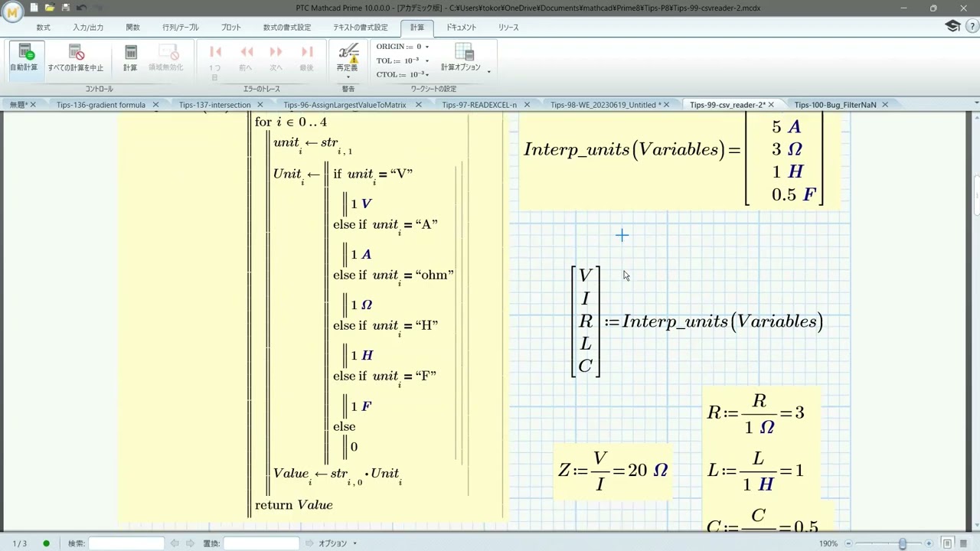Screen dimensions: 980x551
Task: Switch to the 行列/テーブル ribbon tab
Action: pos(181,28)
